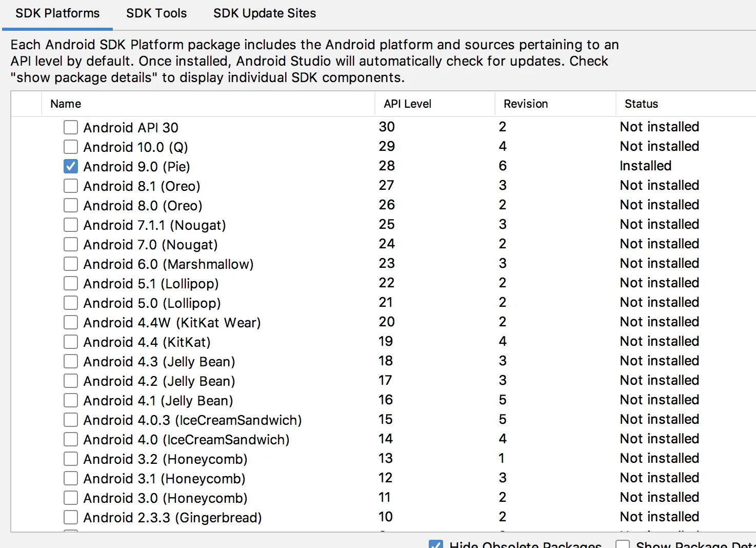The height and width of the screenshot is (548, 756).
Task: Uncheck the Android 9.0 (Pie) checkbox
Action: point(71,166)
